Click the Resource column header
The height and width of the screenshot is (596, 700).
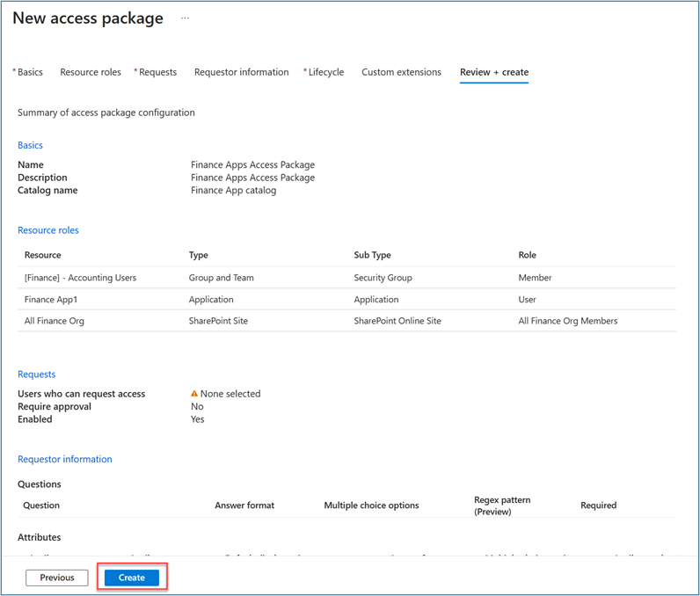click(x=43, y=255)
